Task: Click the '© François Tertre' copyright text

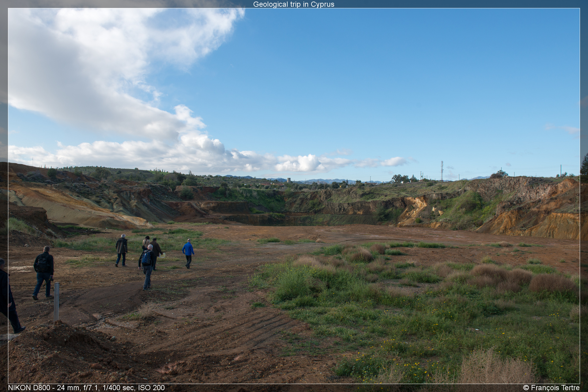Action: pos(551,388)
